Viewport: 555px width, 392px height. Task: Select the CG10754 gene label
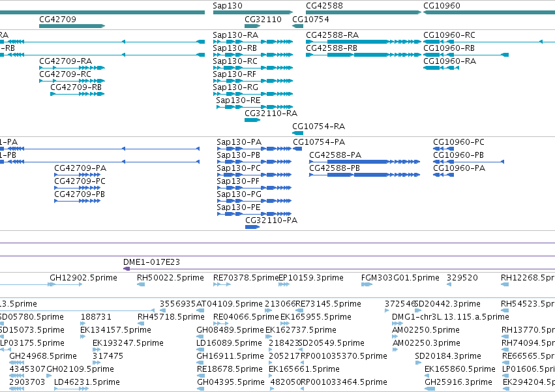(x=310, y=19)
